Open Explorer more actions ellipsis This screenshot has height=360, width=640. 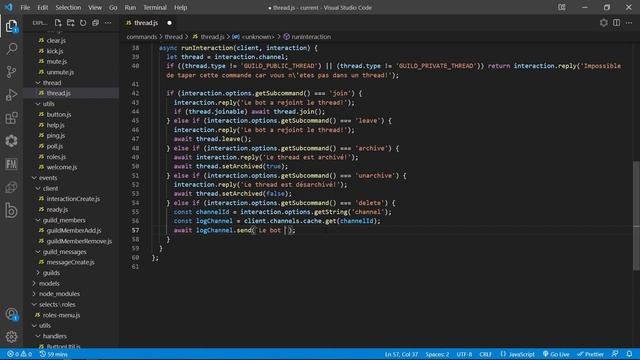pos(108,23)
